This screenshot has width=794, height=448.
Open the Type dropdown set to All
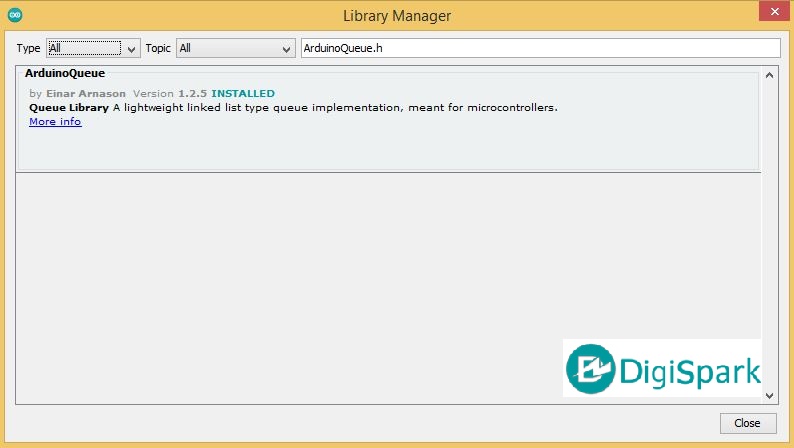point(93,48)
